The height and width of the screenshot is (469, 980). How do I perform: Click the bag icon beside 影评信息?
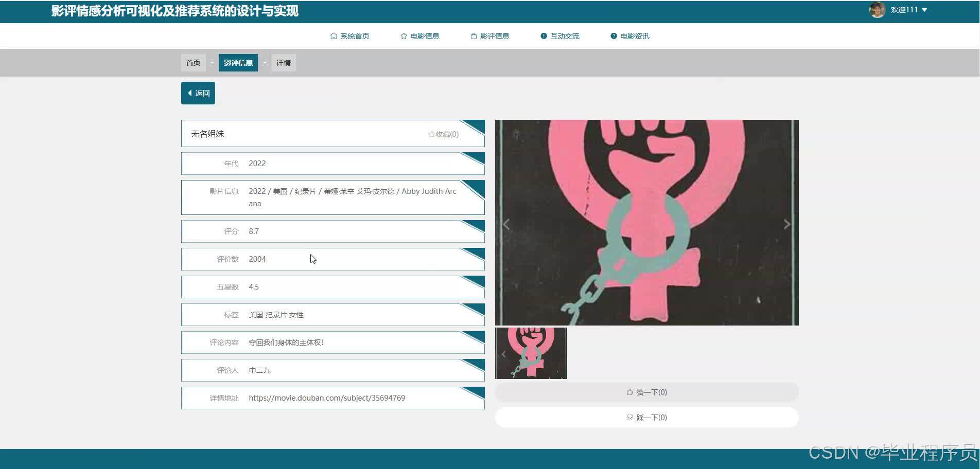coord(474,36)
